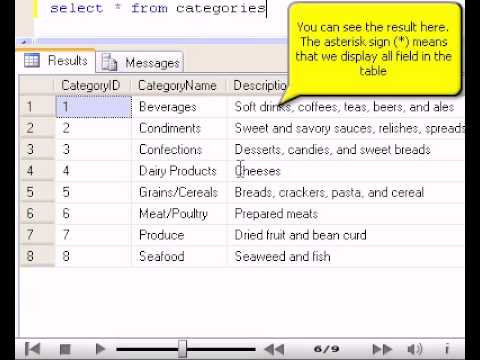
Task: Click the playback progress slider handle
Action: coord(182,349)
